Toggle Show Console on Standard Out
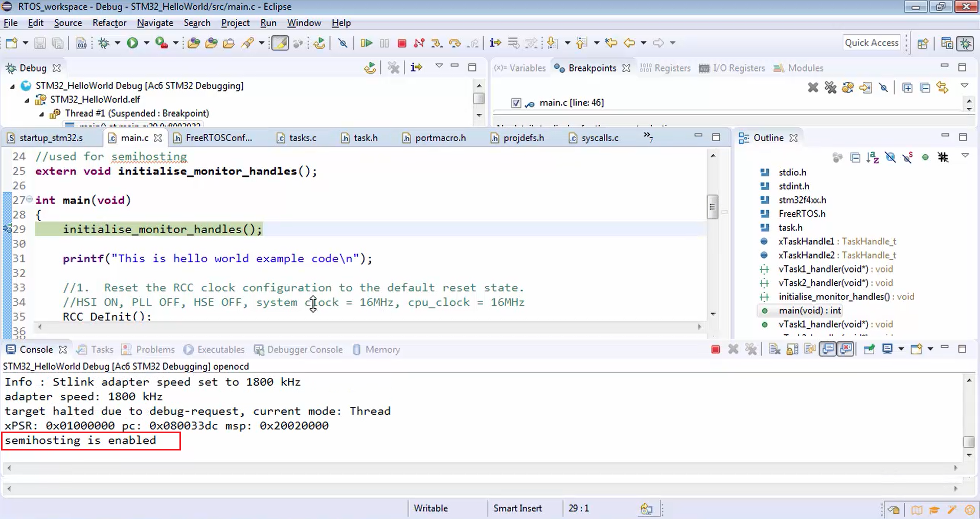The width and height of the screenshot is (980, 519). (x=828, y=349)
